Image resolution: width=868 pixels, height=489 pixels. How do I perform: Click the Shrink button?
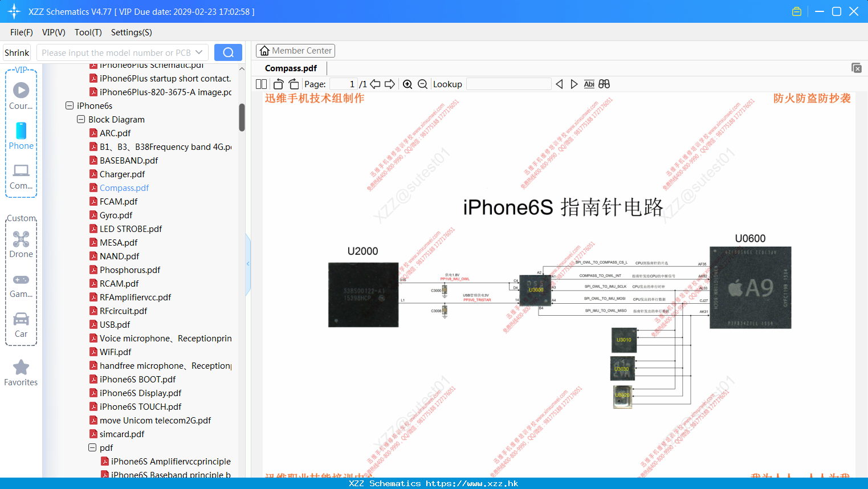coord(17,52)
